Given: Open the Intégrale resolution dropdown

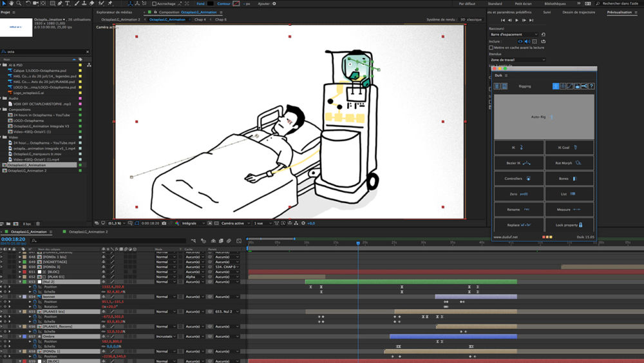Looking at the screenshot, I should pos(193,223).
